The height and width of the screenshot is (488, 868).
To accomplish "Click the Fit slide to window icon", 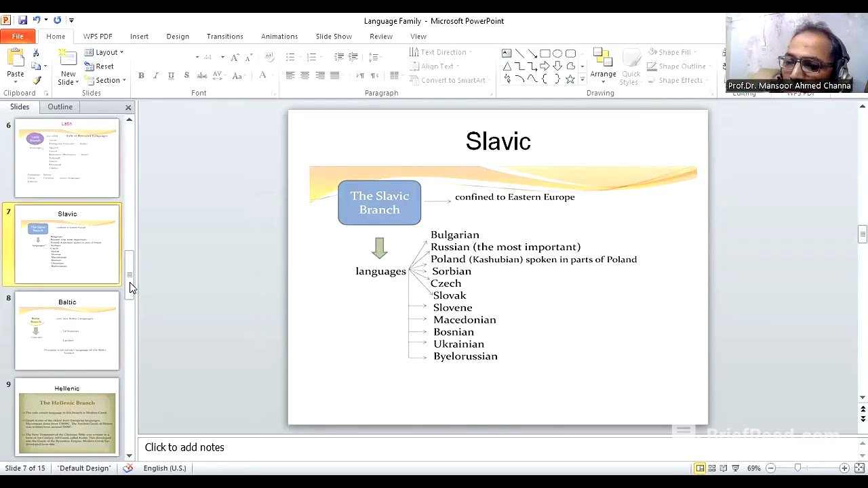I will pos(859,468).
